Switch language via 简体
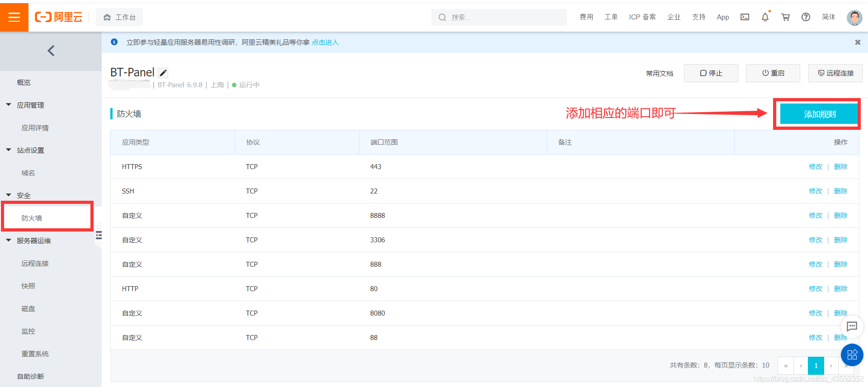 tap(828, 17)
